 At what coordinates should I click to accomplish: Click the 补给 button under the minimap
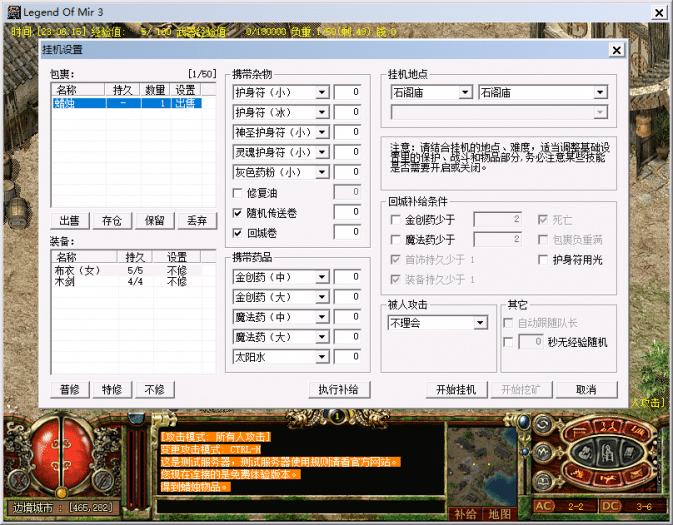pyautogui.click(x=465, y=514)
